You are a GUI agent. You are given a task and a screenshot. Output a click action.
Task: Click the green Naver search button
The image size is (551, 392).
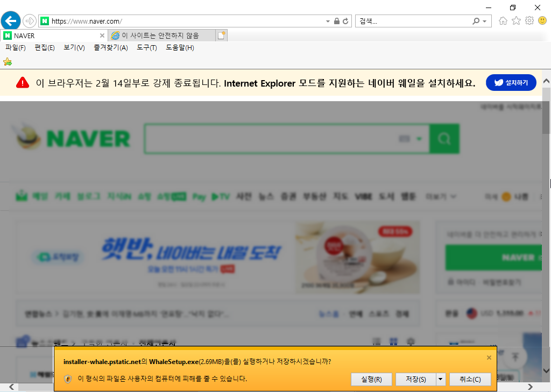point(444,139)
